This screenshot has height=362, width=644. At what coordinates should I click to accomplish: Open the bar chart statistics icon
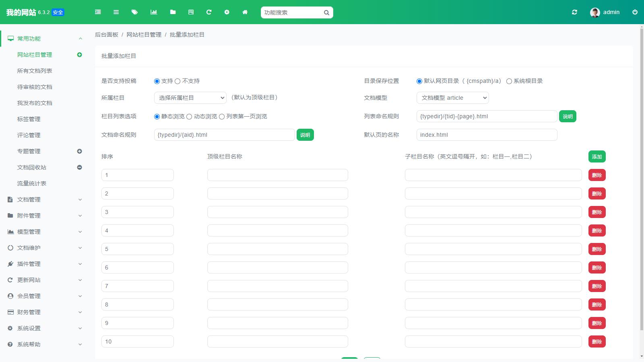tap(153, 12)
